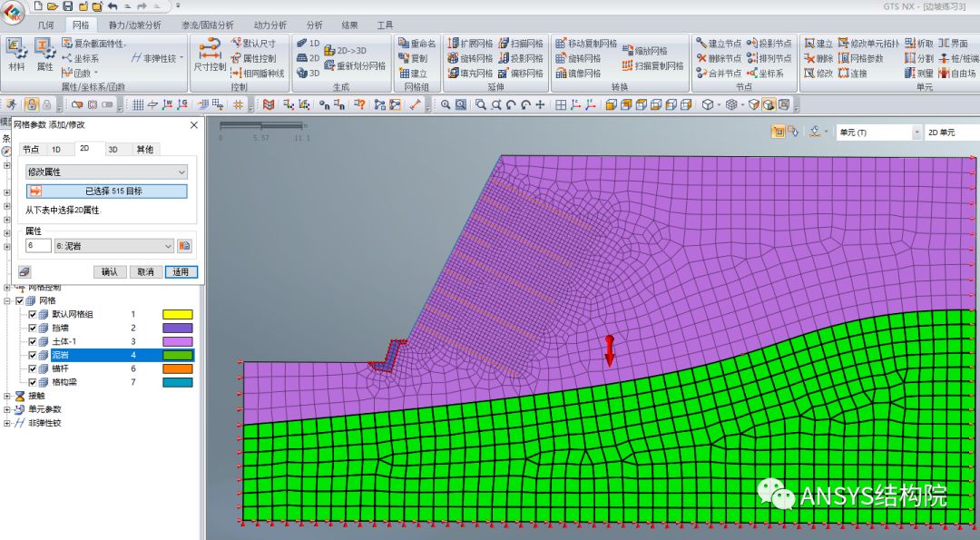980x540 pixels.
Task: Click the property table icon beside 6: 泥岩
Action: click(x=184, y=246)
